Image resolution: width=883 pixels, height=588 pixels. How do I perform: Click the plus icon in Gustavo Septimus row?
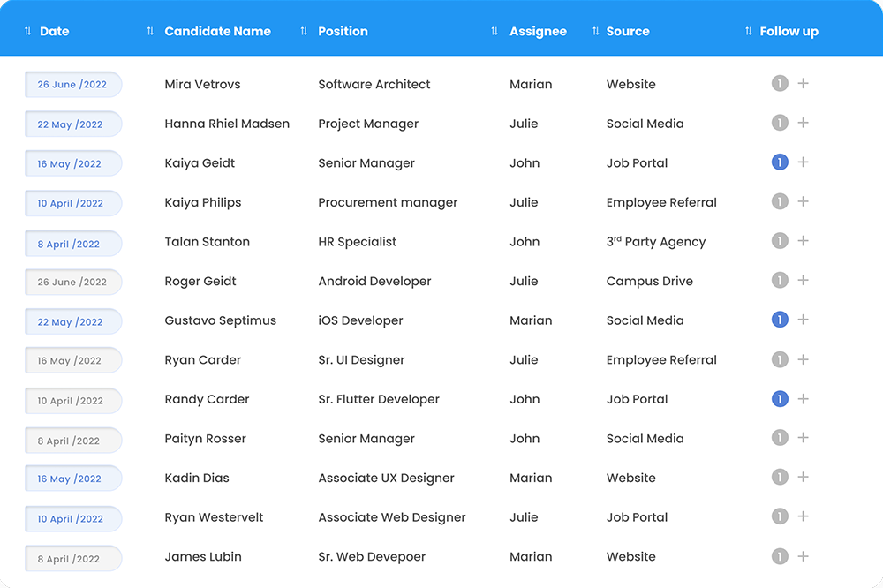point(803,320)
